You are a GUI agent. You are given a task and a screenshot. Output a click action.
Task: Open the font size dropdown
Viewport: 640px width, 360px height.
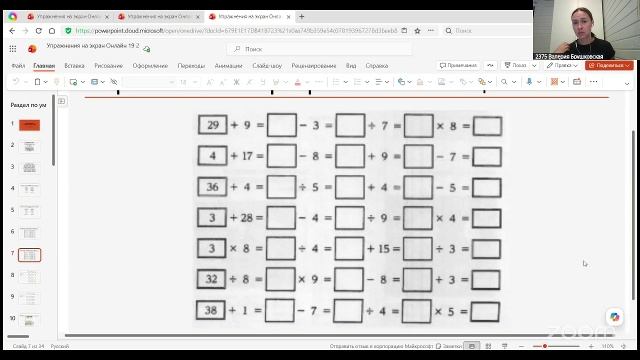(x=195, y=82)
